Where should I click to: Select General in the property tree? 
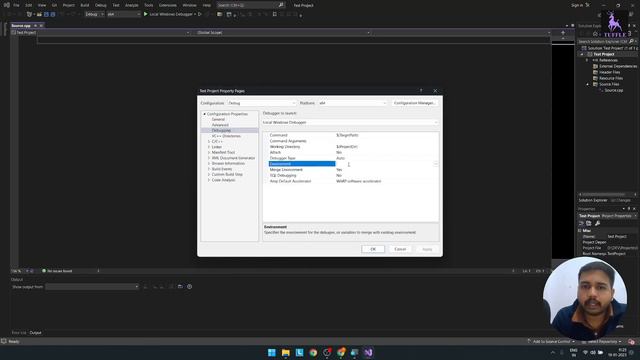pyautogui.click(x=218, y=119)
